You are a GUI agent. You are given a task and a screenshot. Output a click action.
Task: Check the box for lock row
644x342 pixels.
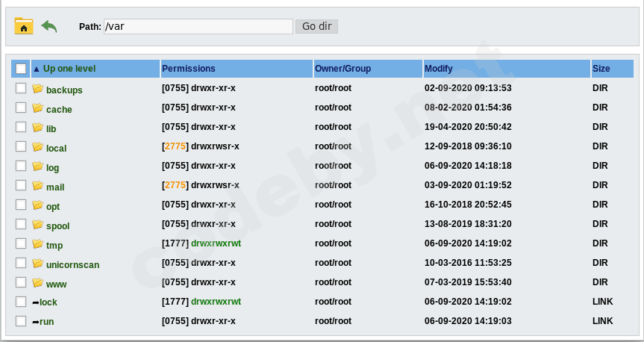point(21,302)
